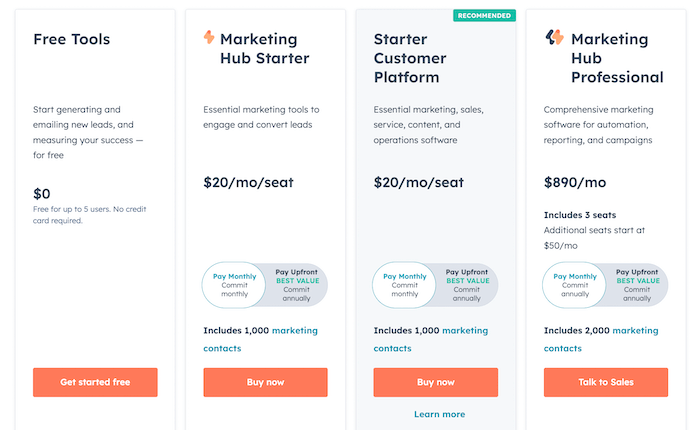
Task: Open marketing contacts link in Starter Customer Platform
Action: point(465,331)
